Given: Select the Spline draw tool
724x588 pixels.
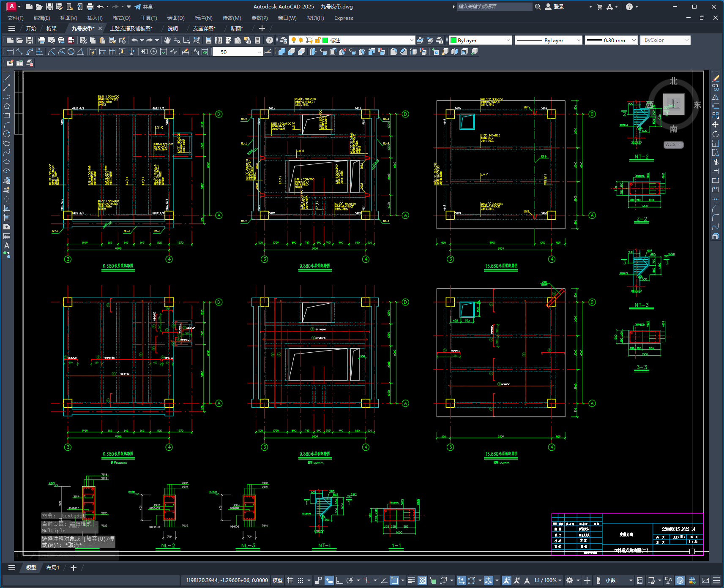Looking at the screenshot, I should click(x=7, y=152).
